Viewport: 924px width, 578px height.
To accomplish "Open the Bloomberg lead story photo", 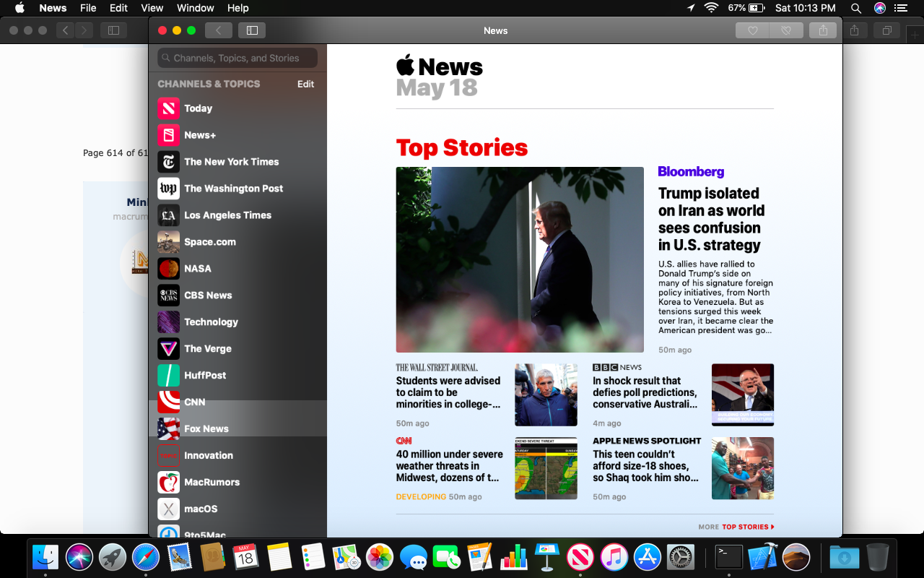I will [x=520, y=259].
